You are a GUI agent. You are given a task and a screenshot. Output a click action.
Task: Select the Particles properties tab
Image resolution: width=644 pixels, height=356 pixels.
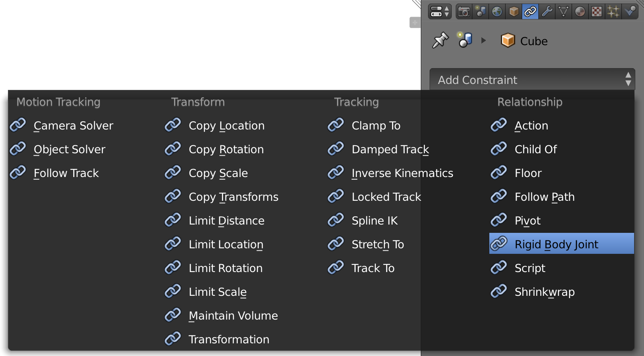pos(613,11)
